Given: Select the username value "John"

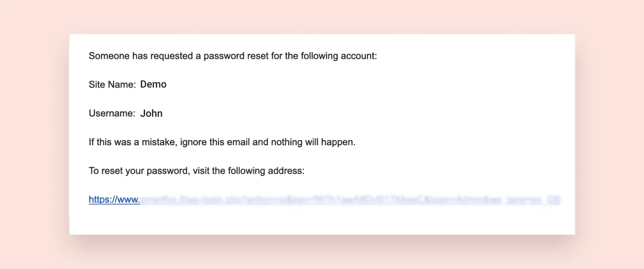Looking at the screenshot, I should point(151,114).
